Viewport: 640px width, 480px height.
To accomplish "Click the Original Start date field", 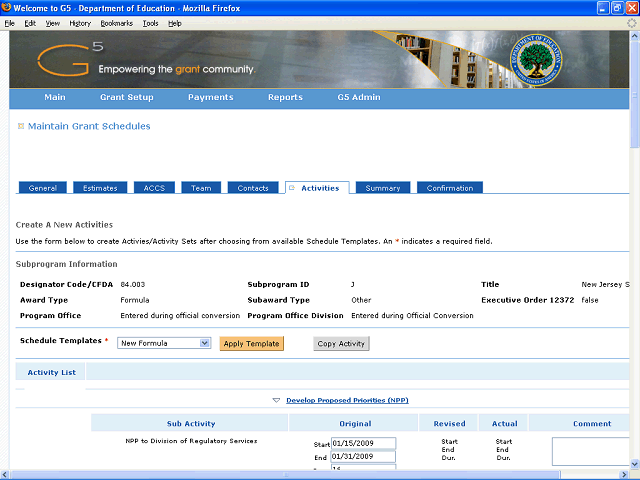I will point(363,443).
